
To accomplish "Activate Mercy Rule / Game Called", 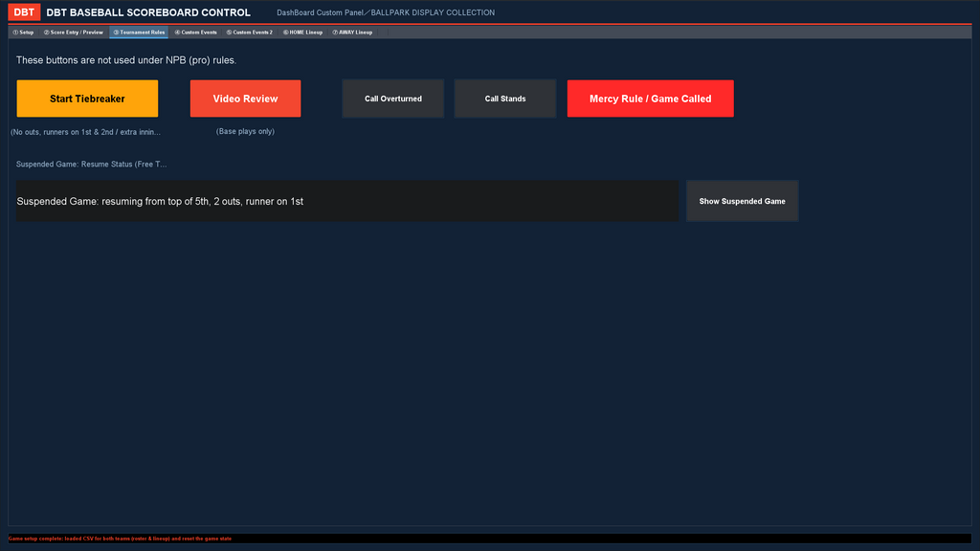I will click(x=650, y=99).
